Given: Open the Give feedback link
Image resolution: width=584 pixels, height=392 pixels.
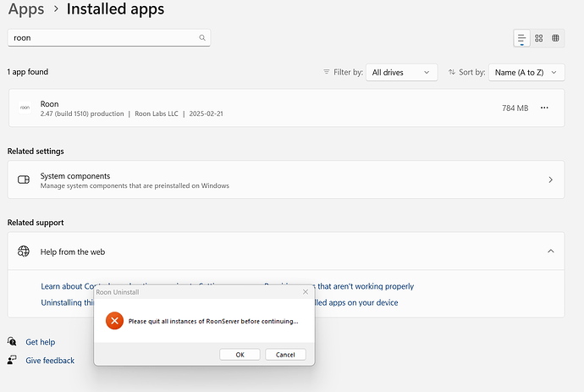Looking at the screenshot, I should pyautogui.click(x=50, y=361).
